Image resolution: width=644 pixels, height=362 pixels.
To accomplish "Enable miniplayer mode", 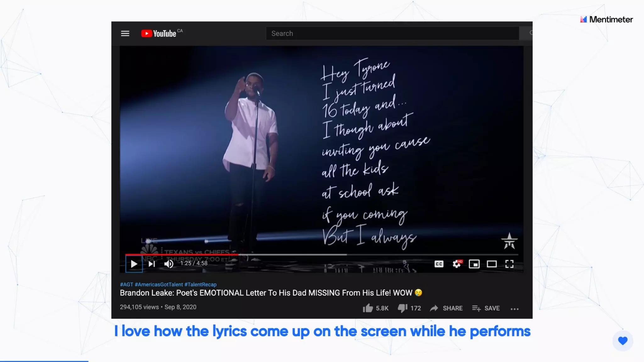I will 474,264.
